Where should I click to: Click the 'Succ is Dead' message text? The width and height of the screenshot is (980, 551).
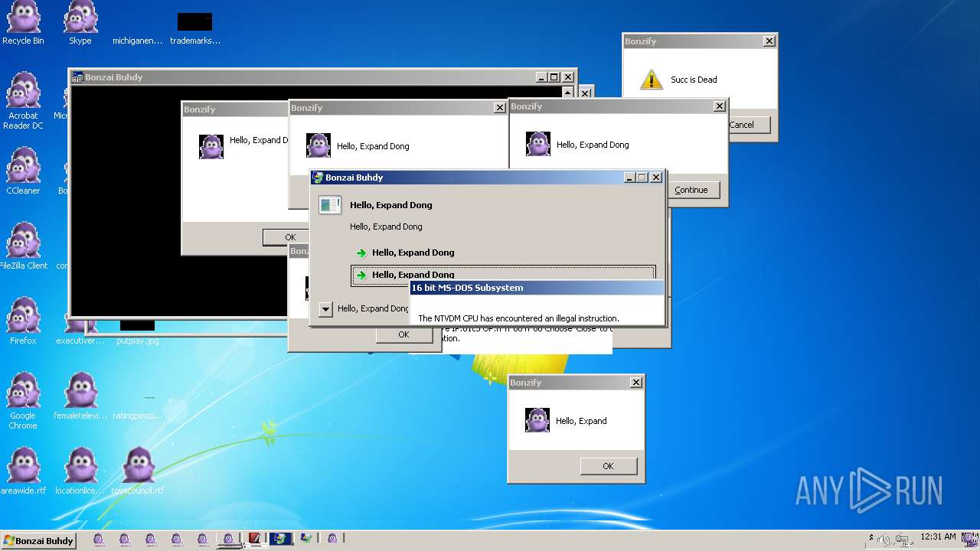coord(694,80)
